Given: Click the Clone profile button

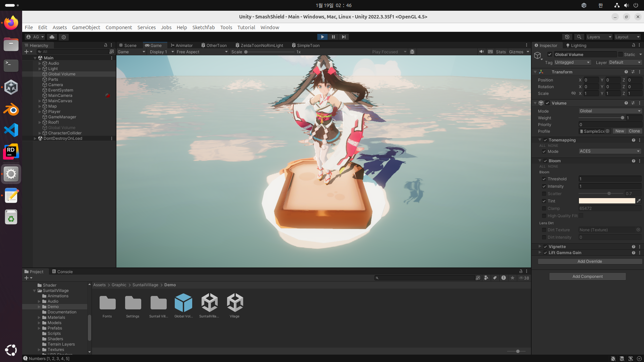Looking at the screenshot, I should (x=634, y=131).
